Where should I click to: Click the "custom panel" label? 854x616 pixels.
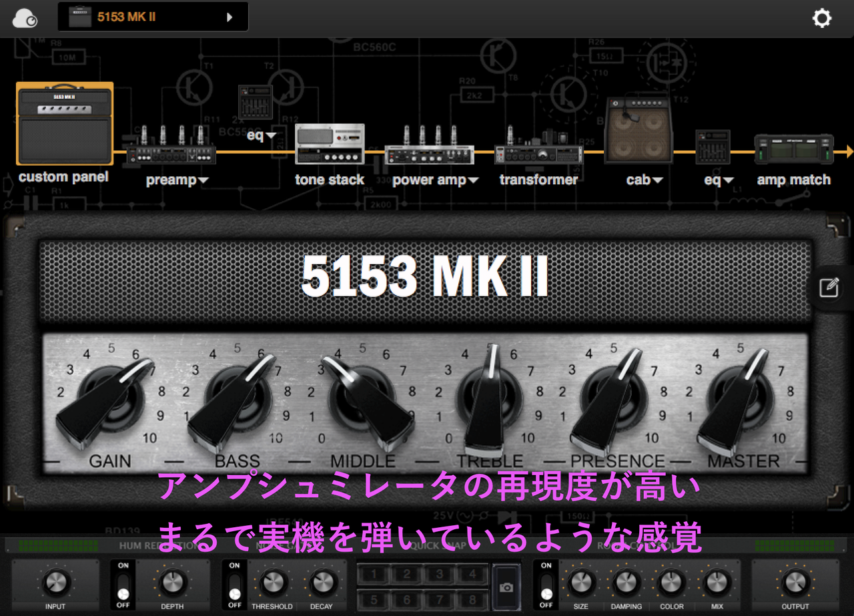tap(63, 178)
